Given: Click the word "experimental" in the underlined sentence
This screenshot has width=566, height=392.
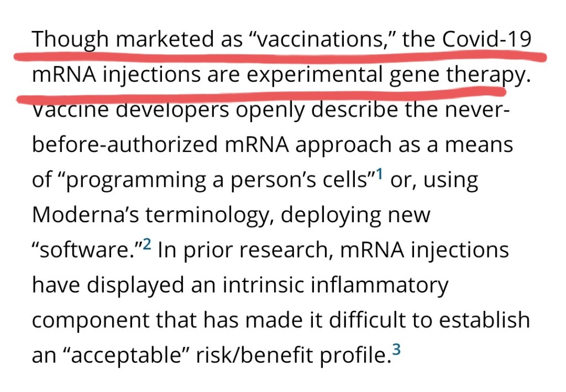Looking at the screenshot, I should pos(315,75).
